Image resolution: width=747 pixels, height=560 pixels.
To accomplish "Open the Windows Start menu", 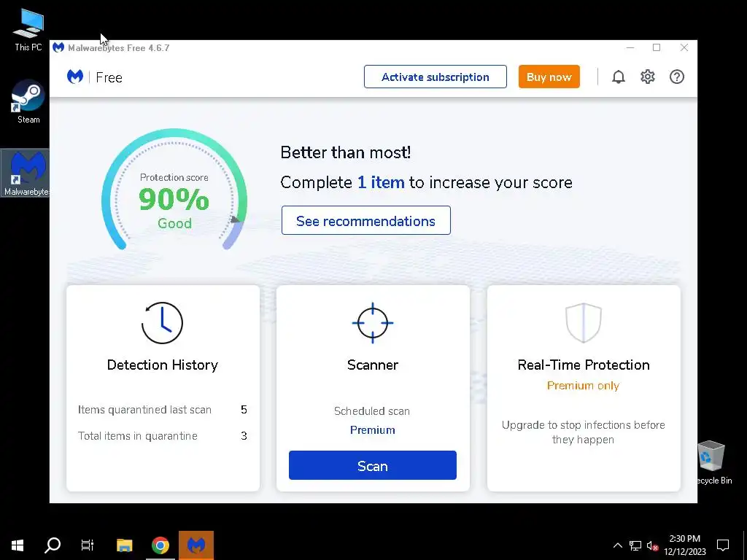I will click(x=18, y=545).
